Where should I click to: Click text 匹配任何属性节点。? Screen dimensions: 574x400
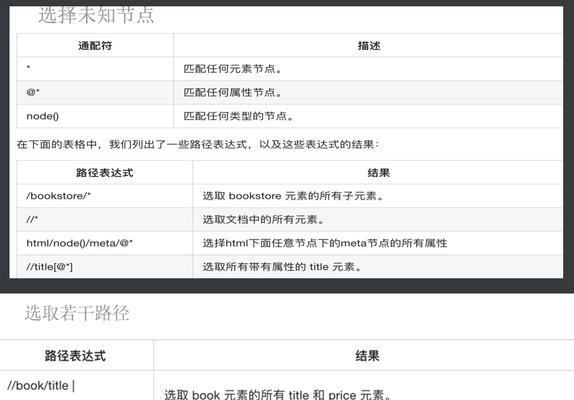pyautogui.click(x=232, y=93)
